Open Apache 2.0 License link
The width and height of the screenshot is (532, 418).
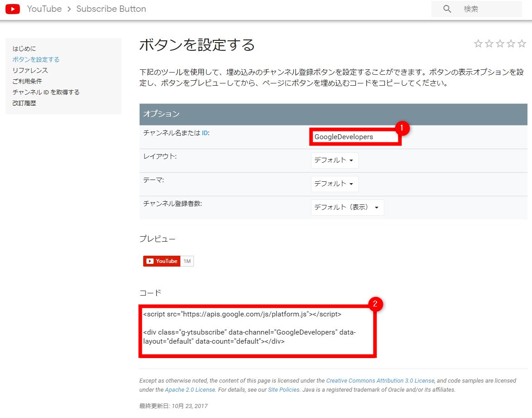[190, 390]
